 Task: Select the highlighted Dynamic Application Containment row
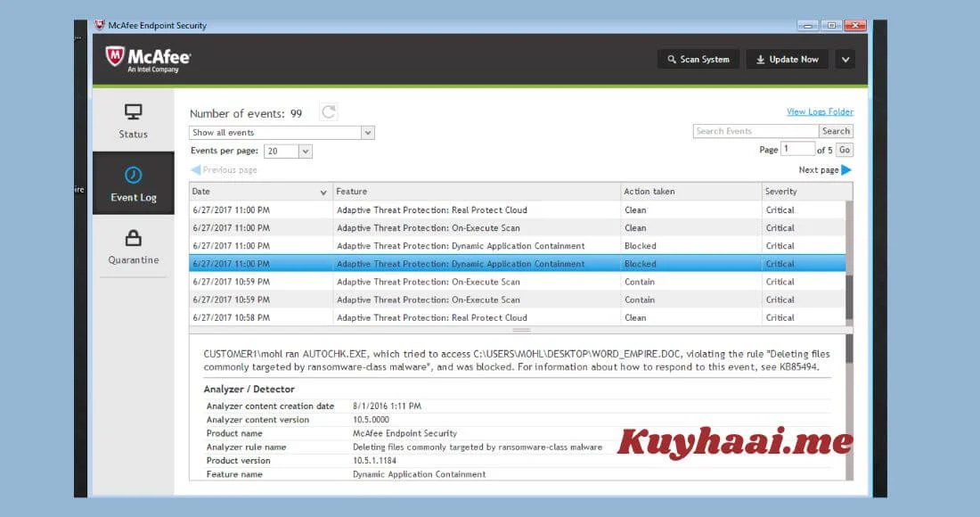[518, 264]
